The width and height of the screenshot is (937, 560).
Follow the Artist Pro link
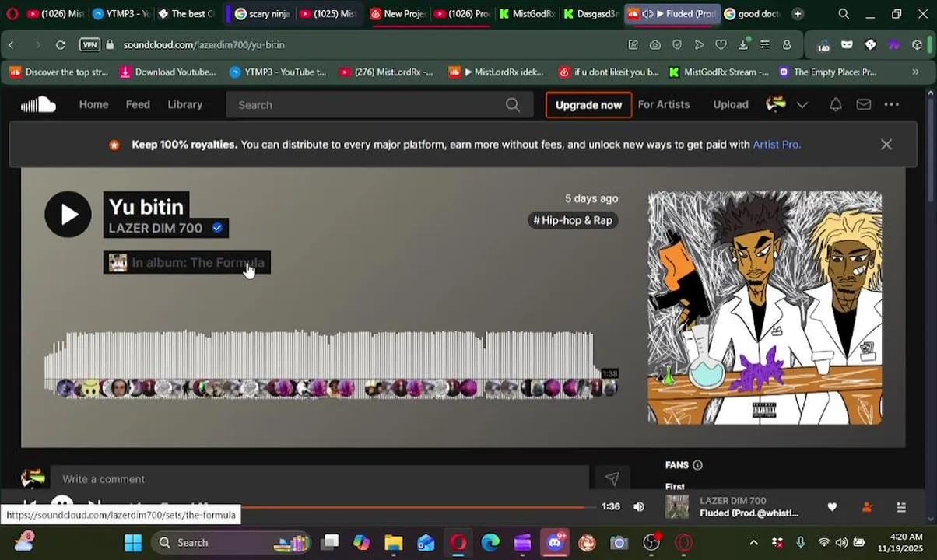point(777,145)
